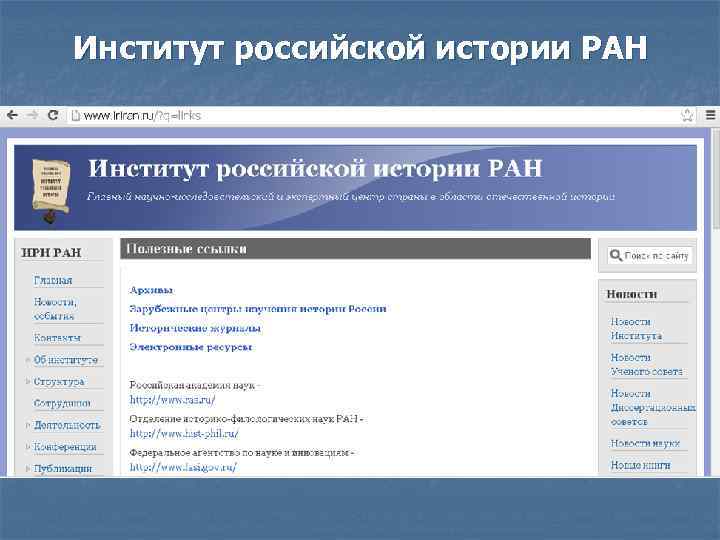The image size is (720, 540).
Task: Click the magnifier icon in site search
Action: click(x=616, y=255)
